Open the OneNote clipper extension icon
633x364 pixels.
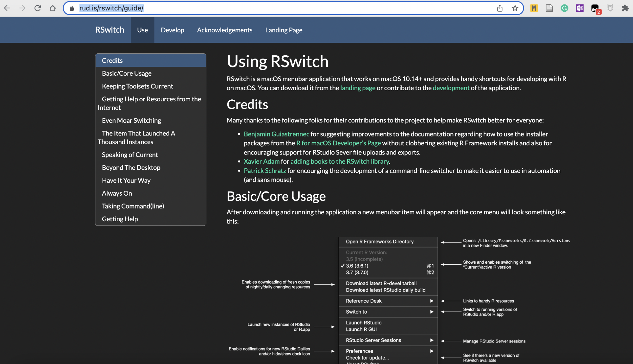580,8
